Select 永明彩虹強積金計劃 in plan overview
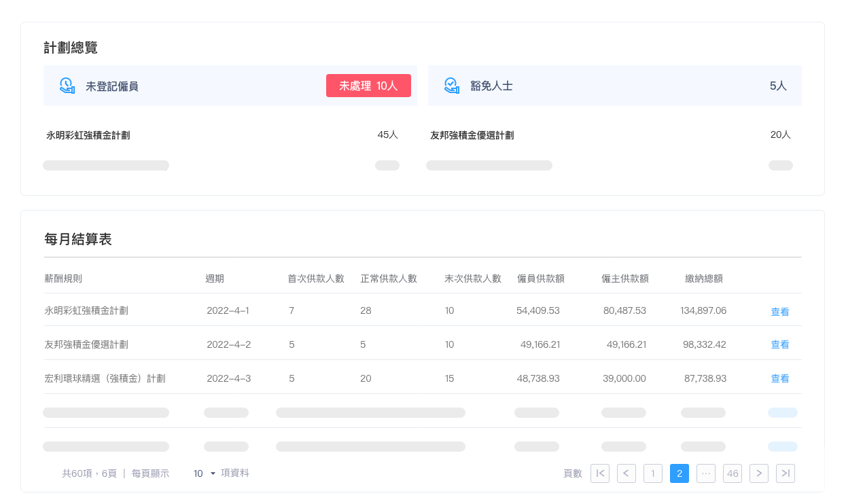 [x=88, y=135]
